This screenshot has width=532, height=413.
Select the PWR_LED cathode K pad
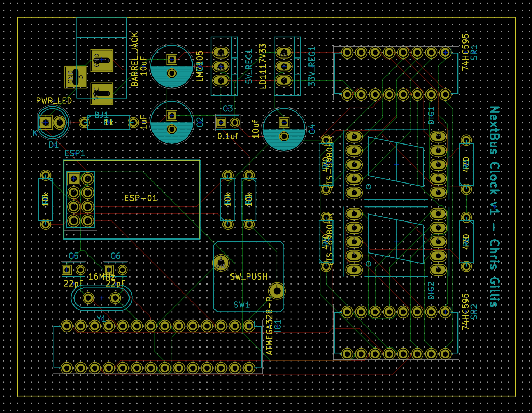coord(46,123)
